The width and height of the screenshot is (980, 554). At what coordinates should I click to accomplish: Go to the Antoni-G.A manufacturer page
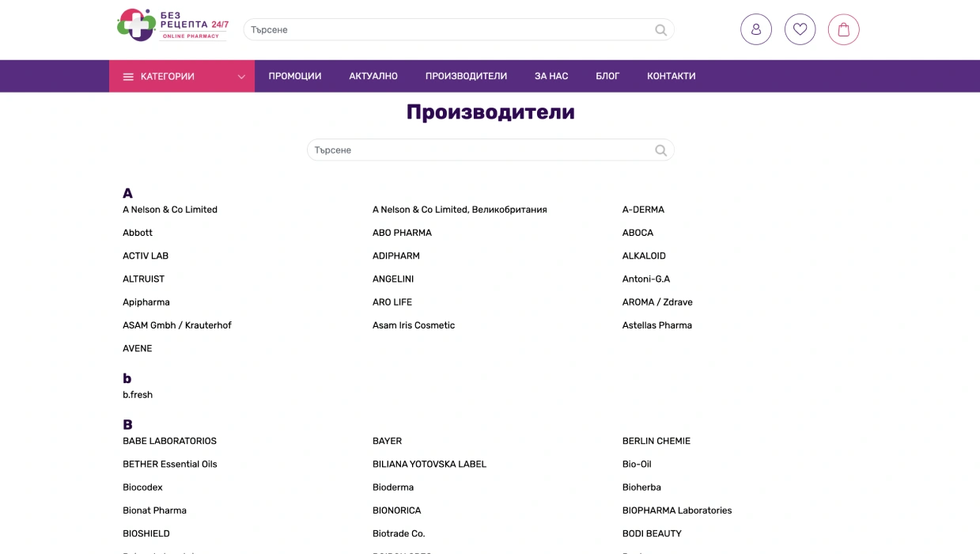[x=646, y=279]
